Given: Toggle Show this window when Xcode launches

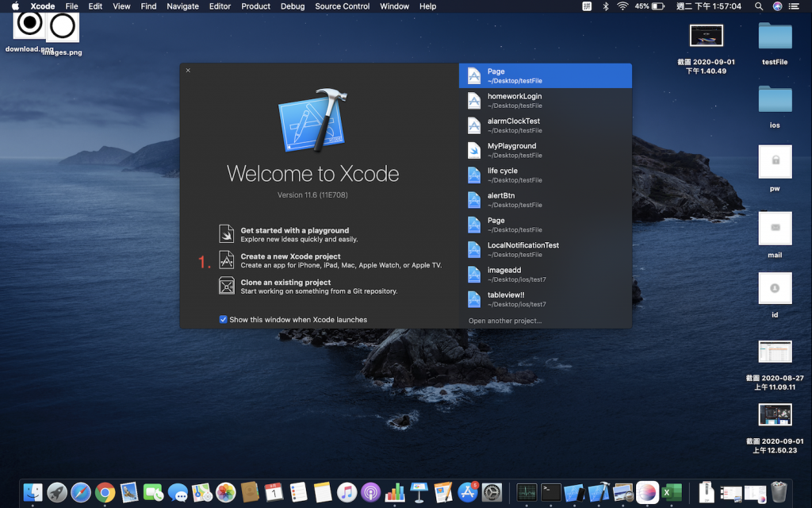Looking at the screenshot, I should pos(223,319).
